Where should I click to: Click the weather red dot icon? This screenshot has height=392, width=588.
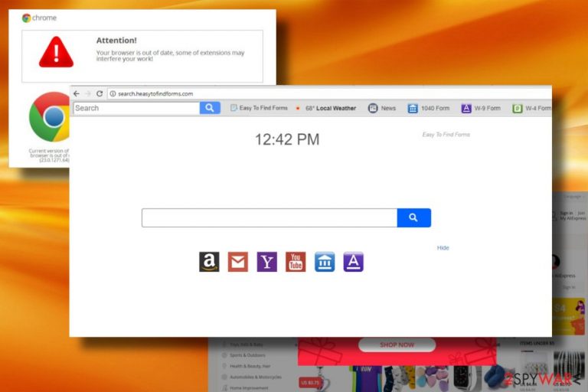(x=298, y=109)
